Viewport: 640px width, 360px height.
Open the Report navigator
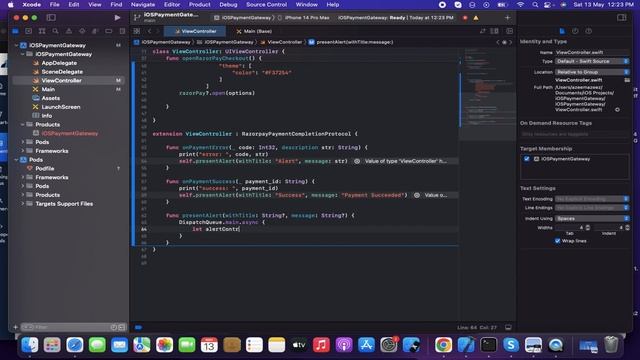pyautogui.click(x=122, y=31)
